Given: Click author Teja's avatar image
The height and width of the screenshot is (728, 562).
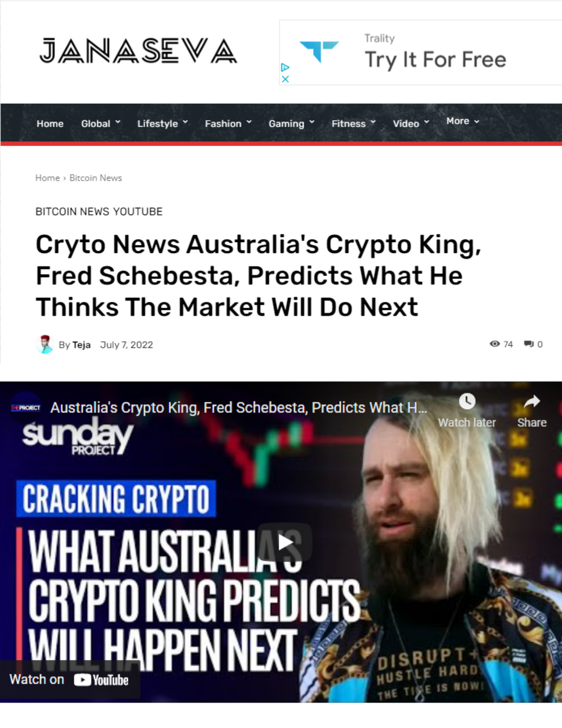Looking at the screenshot, I should coord(45,344).
